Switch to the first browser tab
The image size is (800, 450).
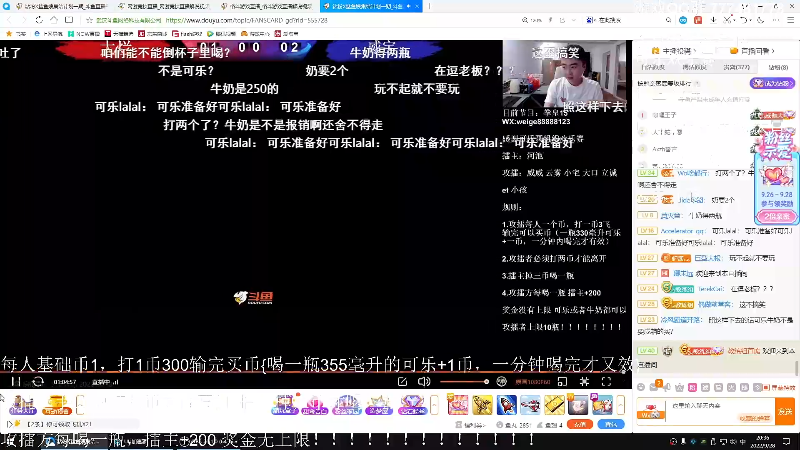coord(61,6)
